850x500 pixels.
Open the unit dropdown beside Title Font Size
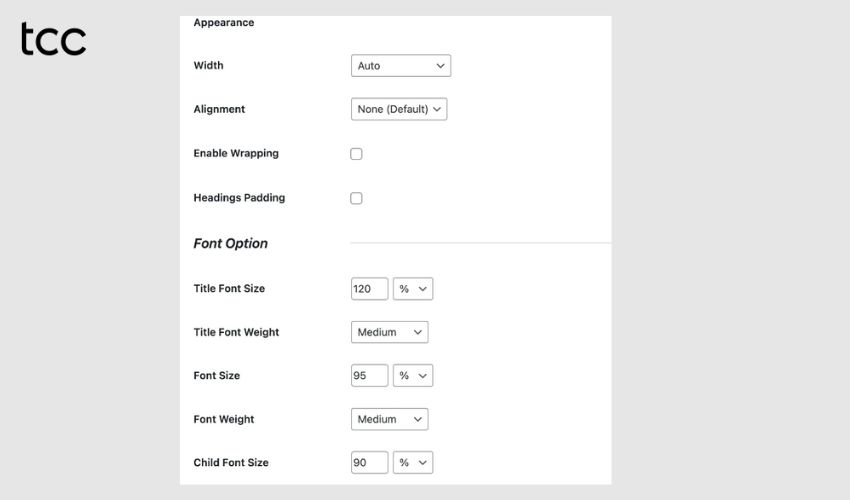pyautogui.click(x=413, y=289)
